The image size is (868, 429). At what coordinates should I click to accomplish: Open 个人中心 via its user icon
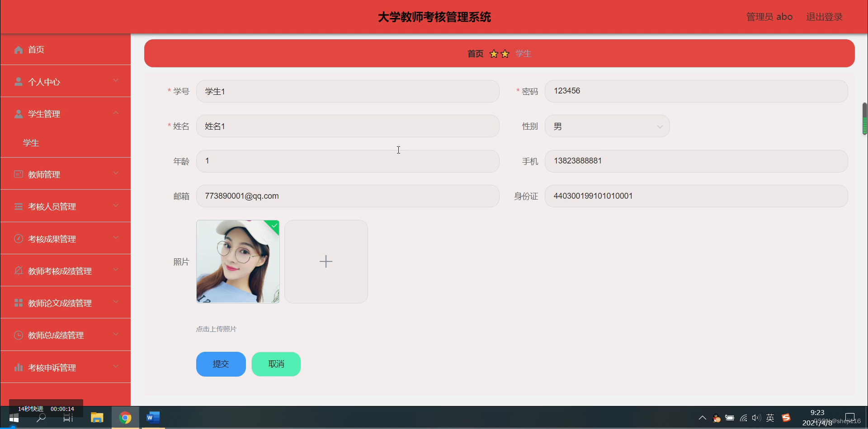click(x=18, y=81)
